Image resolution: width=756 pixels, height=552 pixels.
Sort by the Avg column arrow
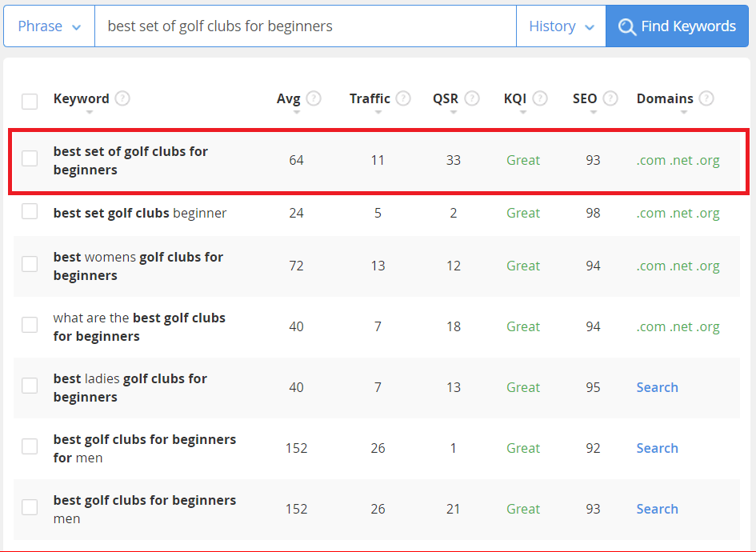point(297,113)
